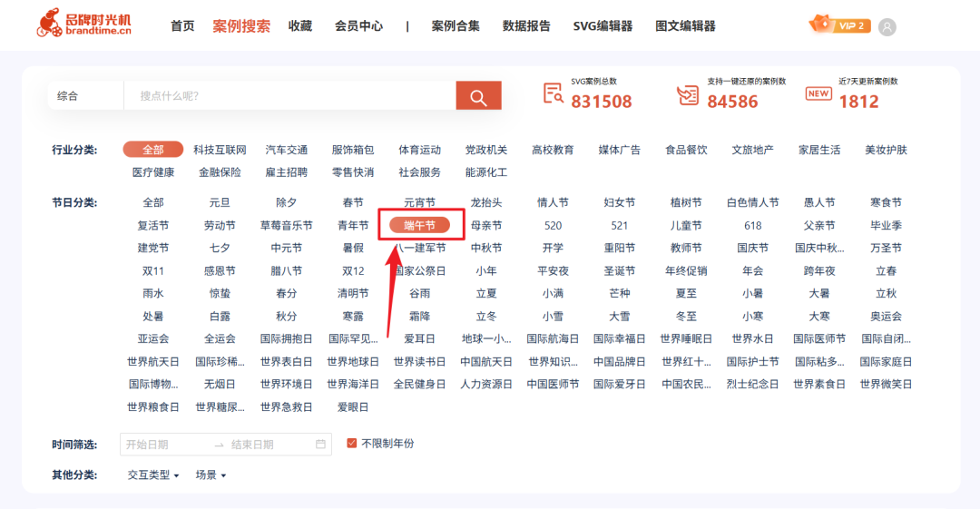Screen dimensions: 980x509
Task: Select the 爱眼日 tag
Action: (353, 407)
